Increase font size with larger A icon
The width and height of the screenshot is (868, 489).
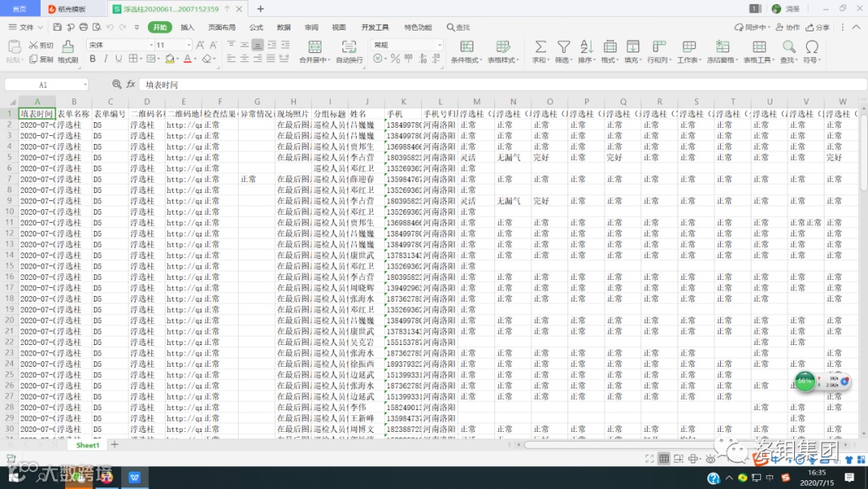pos(200,45)
